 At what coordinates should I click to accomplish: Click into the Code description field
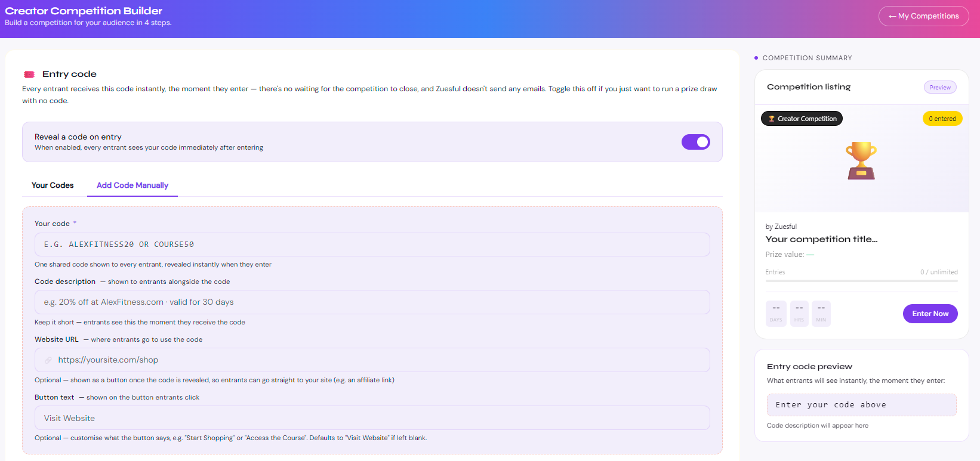(372, 302)
